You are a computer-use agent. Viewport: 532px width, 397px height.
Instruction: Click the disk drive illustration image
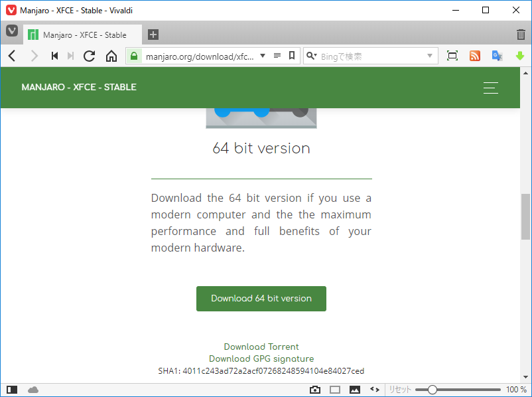tap(261, 118)
